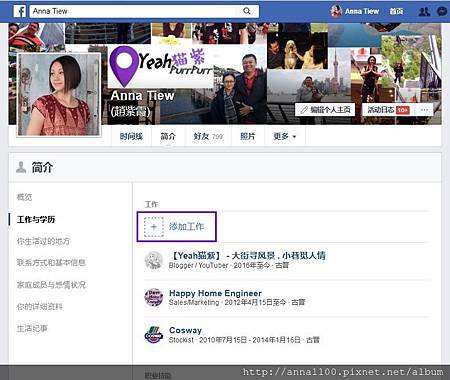Open the three-dot more options button
This screenshot has width=450, height=380.
pyautogui.click(x=424, y=110)
